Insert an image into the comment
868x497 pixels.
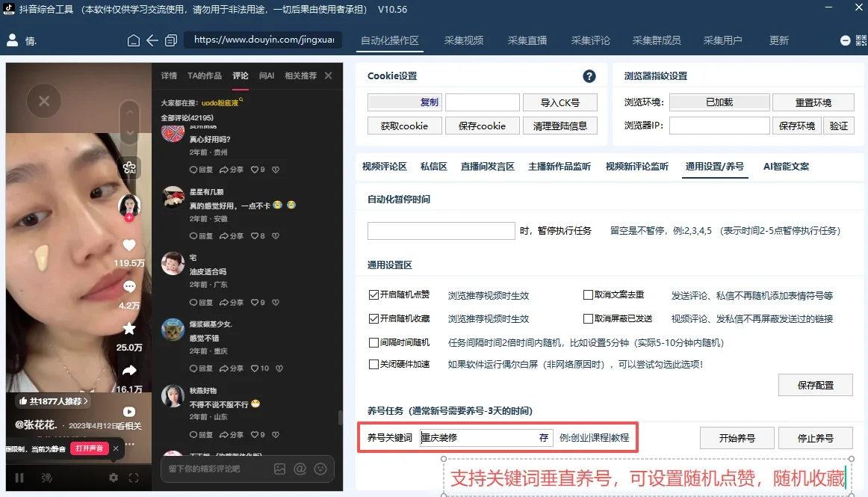[x=279, y=469]
